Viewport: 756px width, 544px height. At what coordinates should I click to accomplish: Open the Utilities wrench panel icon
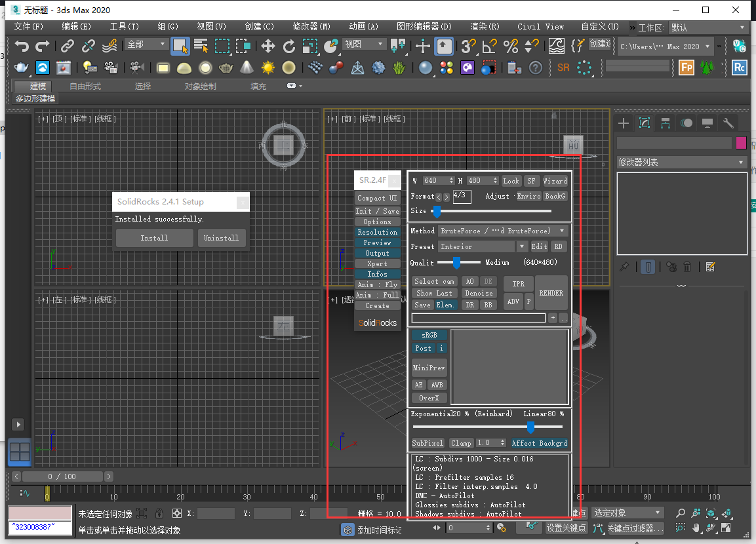tap(728, 123)
